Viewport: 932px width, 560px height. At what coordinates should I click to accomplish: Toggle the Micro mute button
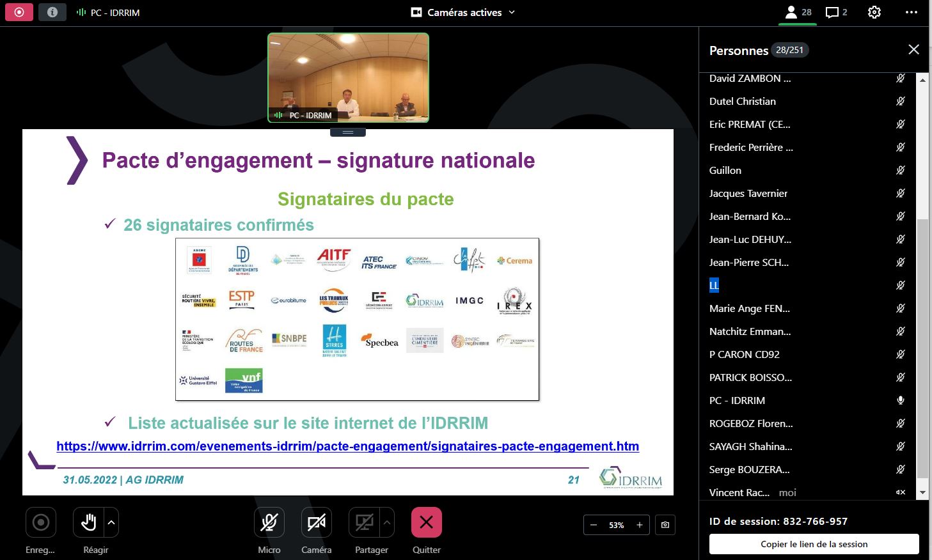(x=269, y=523)
